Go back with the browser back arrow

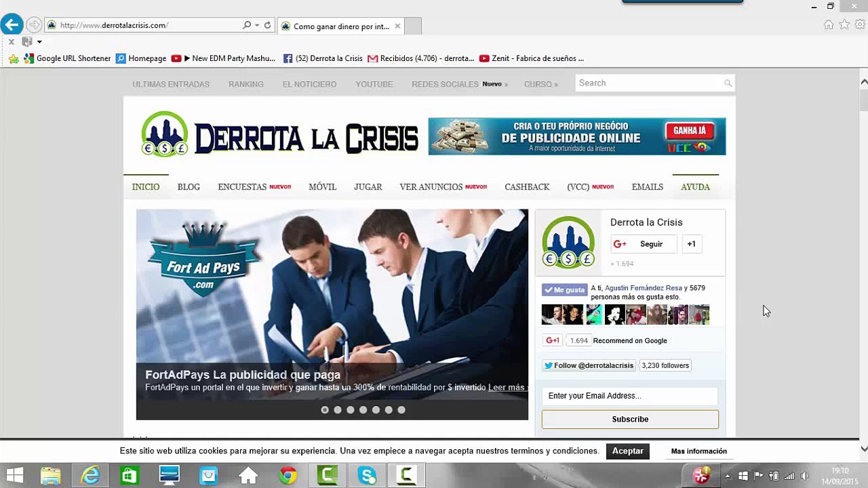(x=12, y=25)
